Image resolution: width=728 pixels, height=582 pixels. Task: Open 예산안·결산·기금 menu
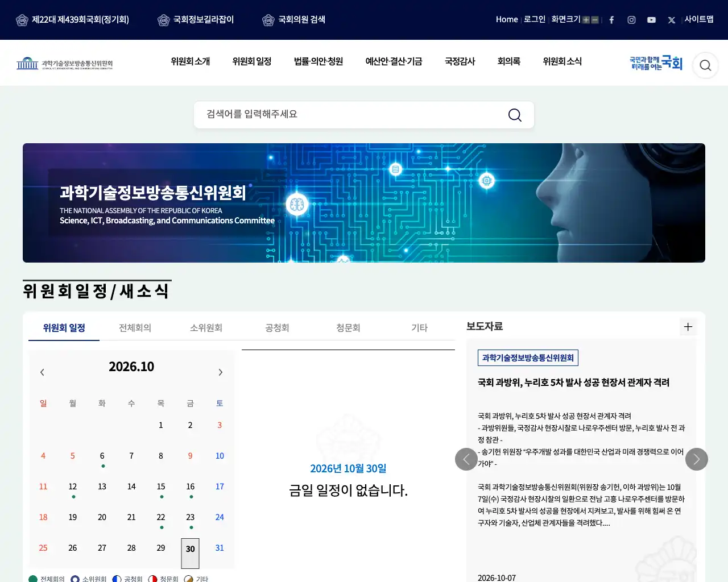[x=394, y=61]
